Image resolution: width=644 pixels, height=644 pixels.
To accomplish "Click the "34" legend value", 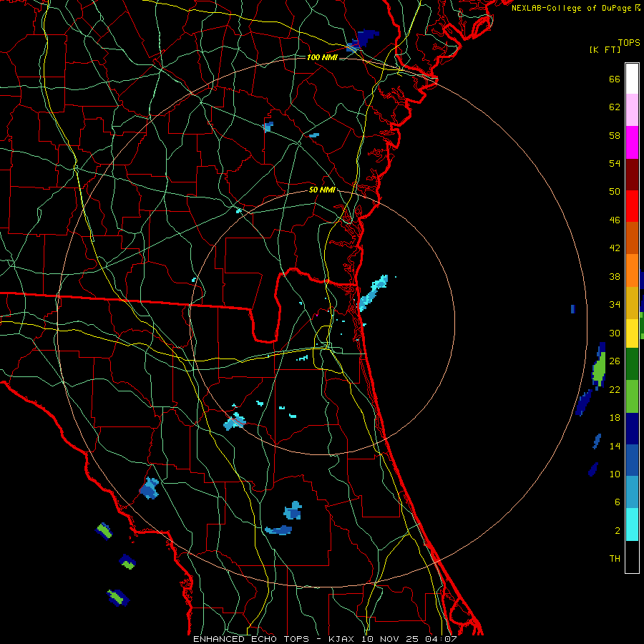I will click(x=615, y=304).
